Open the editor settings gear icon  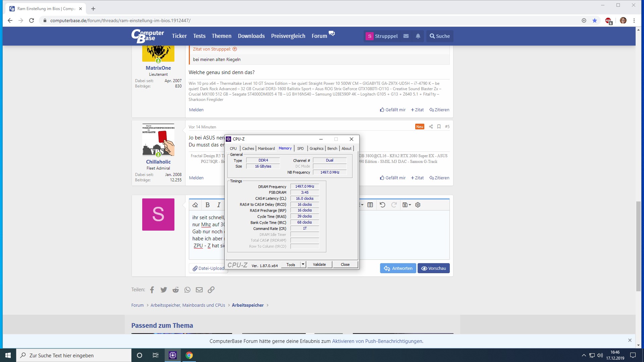tap(418, 205)
